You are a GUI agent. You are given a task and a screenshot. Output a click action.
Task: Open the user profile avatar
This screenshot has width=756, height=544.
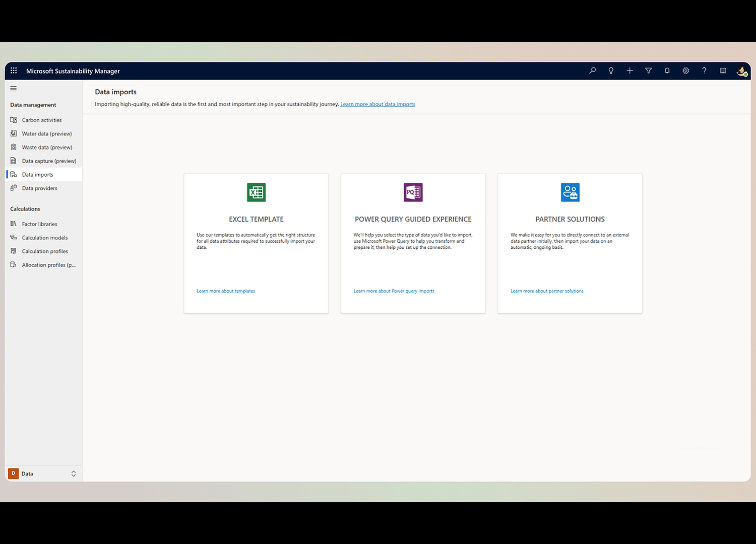click(741, 71)
